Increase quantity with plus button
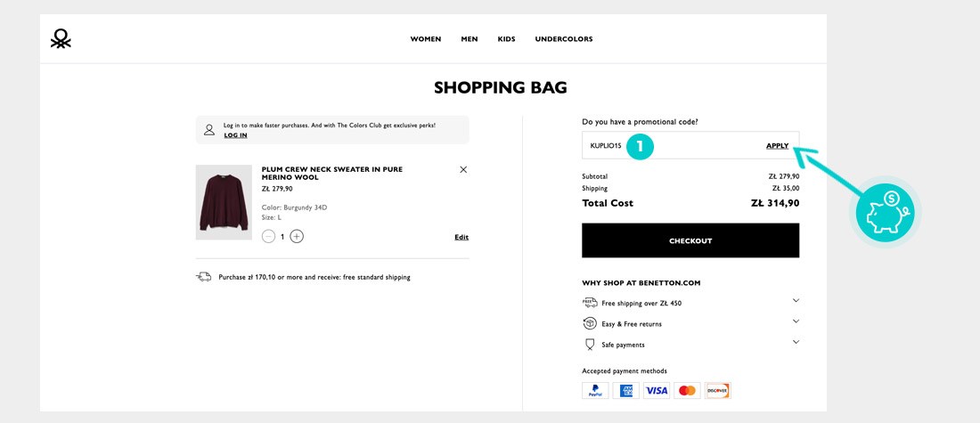This screenshot has width=980, height=423. 297,236
